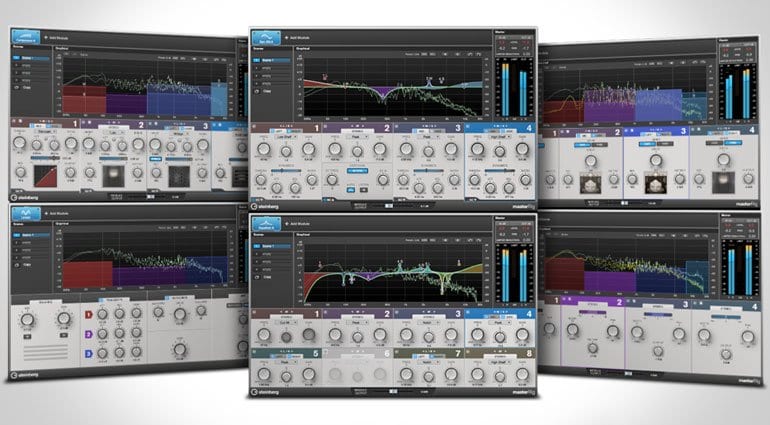Toggle band 2 power in Dynamic EQ window
Viewport: 770px width, 425px height.
click(x=326, y=127)
